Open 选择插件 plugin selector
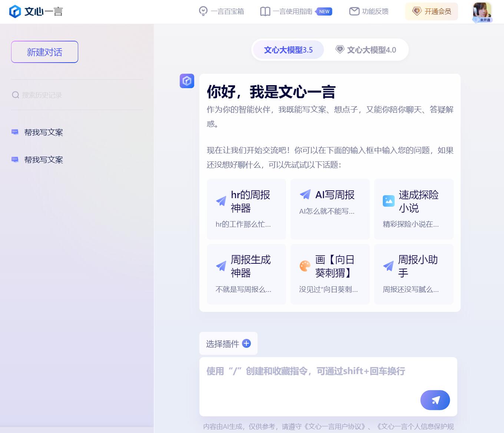 [228, 344]
